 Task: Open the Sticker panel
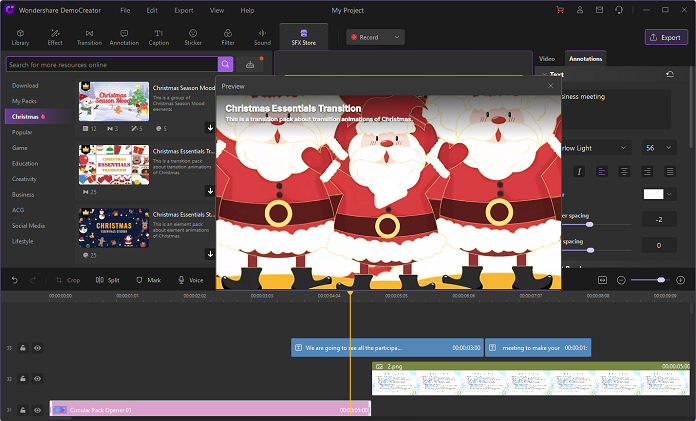point(193,37)
